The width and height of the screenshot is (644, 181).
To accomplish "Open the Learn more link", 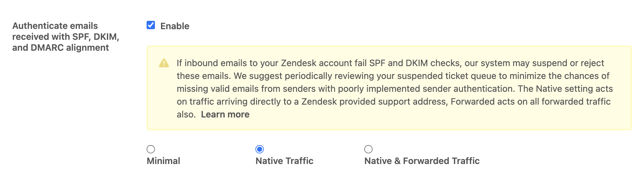I will (x=225, y=115).
